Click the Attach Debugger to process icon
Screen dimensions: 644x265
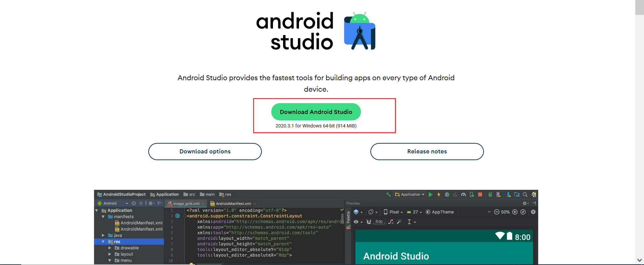(x=472, y=195)
